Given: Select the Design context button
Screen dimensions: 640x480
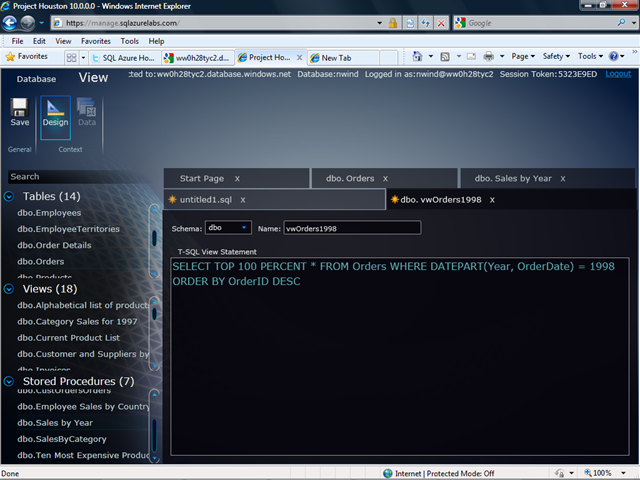Looking at the screenshot, I should click(55, 118).
